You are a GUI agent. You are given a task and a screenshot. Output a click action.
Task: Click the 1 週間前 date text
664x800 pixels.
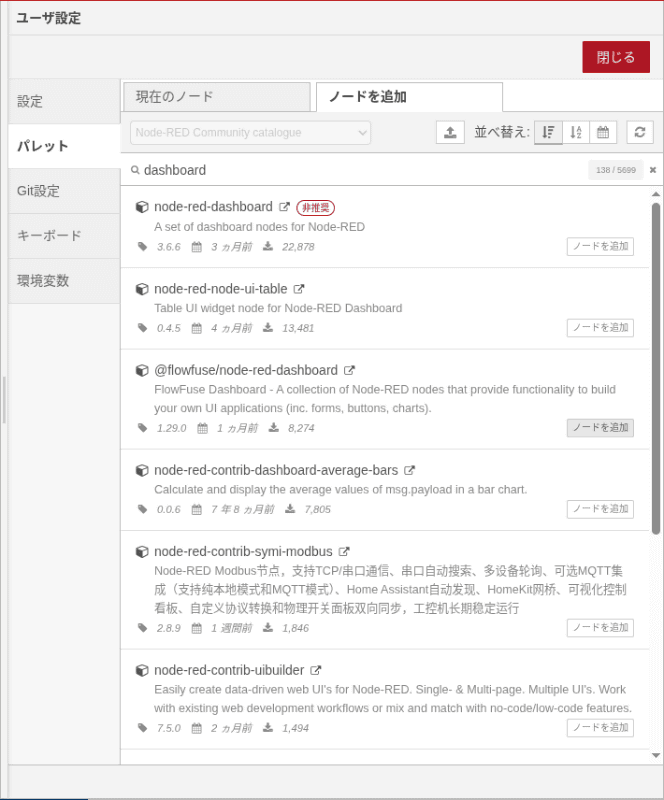232,628
